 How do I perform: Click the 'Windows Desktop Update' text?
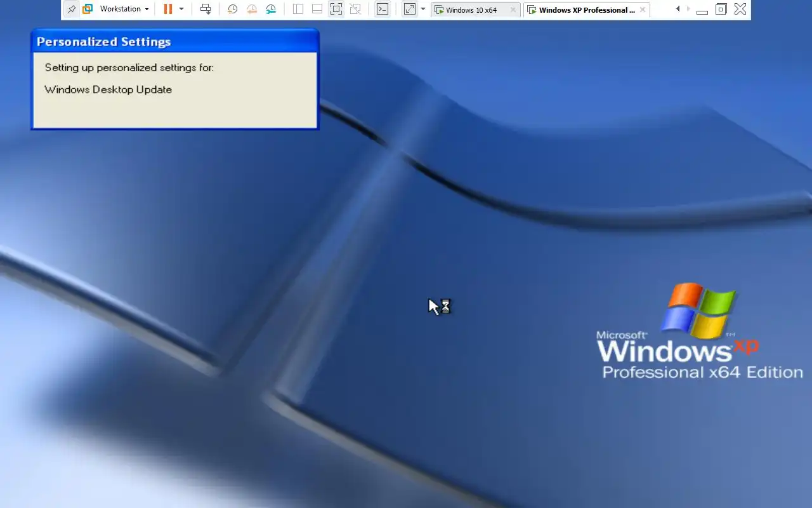point(108,90)
